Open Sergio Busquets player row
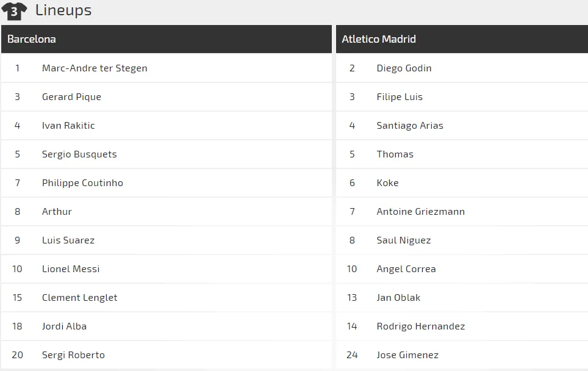588x371 pixels. pos(79,154)
